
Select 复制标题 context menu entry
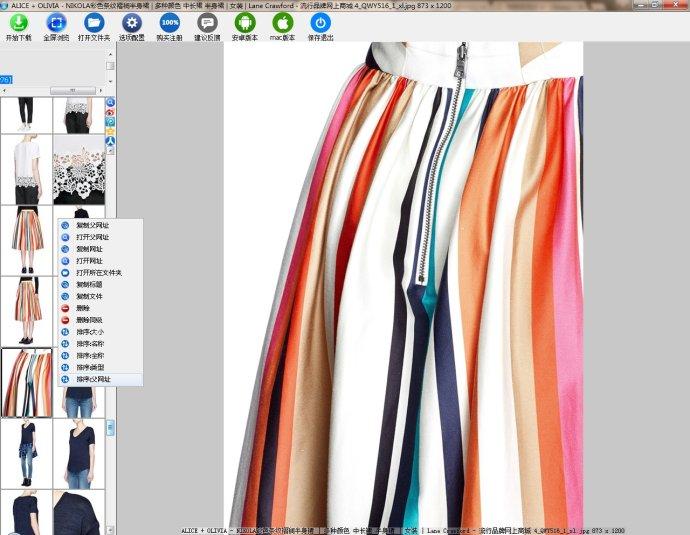tap(100, 285)
